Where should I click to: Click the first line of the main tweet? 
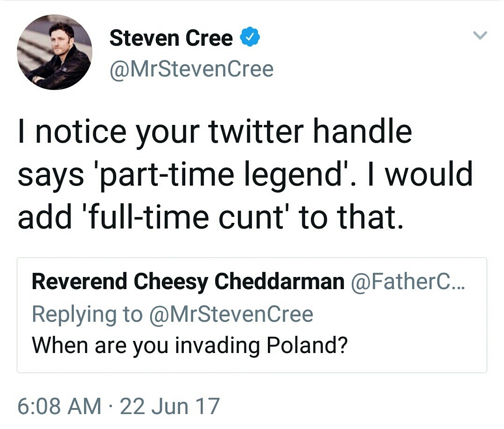coord(215,132)
